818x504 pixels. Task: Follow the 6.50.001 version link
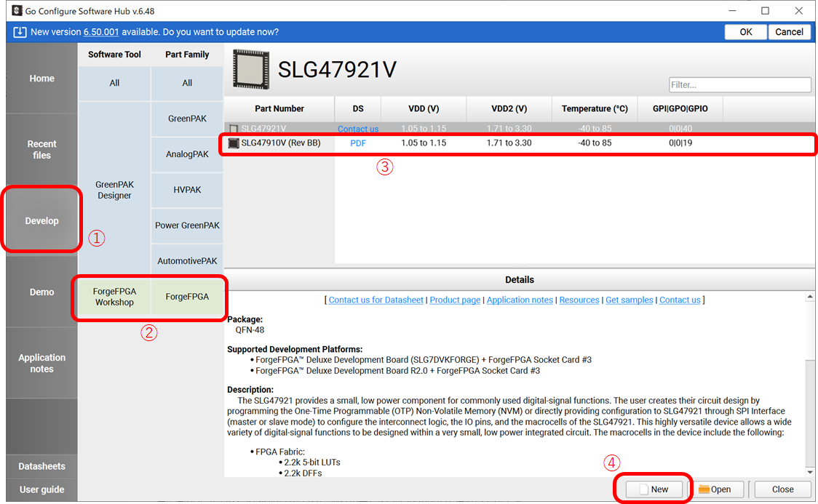101,32
